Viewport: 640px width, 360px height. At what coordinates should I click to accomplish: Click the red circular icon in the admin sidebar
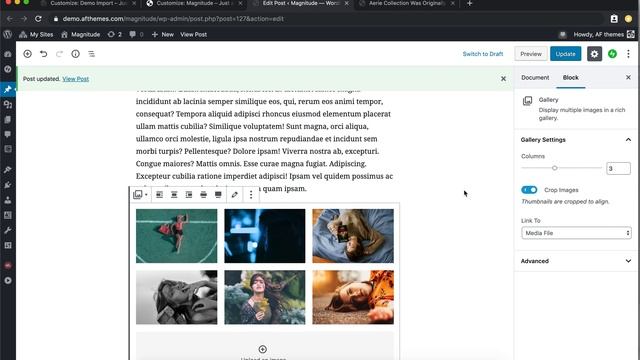pyautogui.click(x=8, y=265)
